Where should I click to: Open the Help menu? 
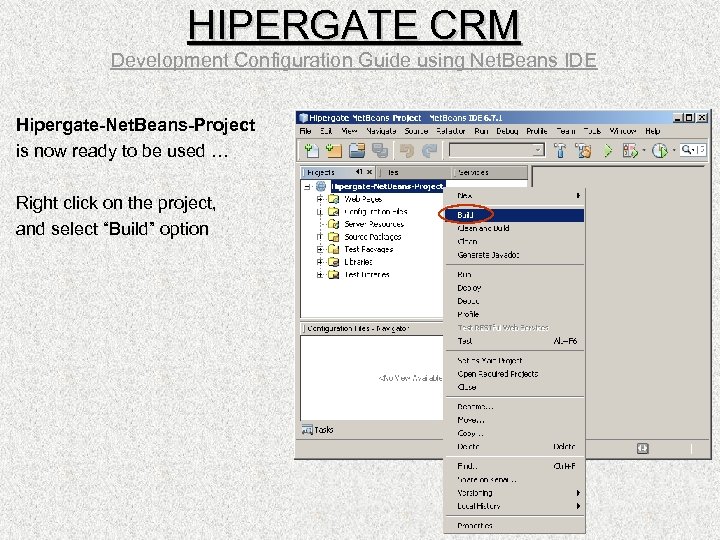(x=652, y=131)
